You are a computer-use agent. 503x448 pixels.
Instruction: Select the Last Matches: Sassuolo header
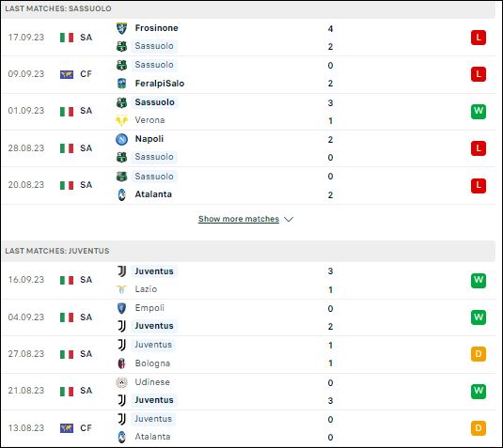click(248, 8)
